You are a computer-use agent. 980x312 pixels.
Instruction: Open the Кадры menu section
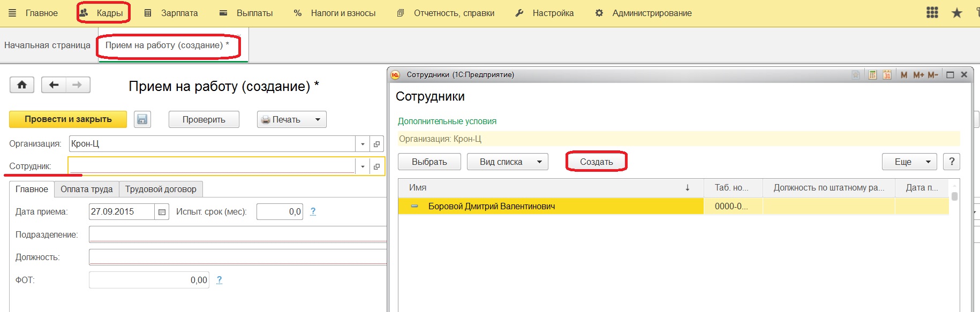point(102,13)
